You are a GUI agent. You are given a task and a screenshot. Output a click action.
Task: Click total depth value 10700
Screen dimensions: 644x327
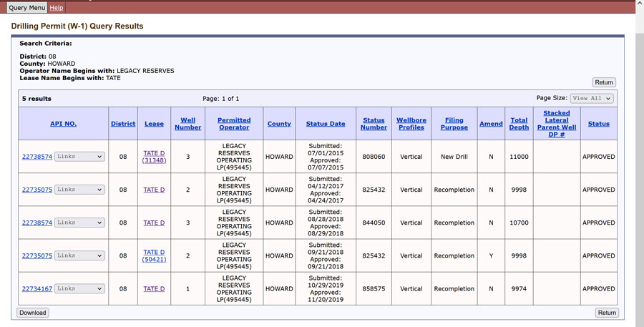[x=519, y=223]
